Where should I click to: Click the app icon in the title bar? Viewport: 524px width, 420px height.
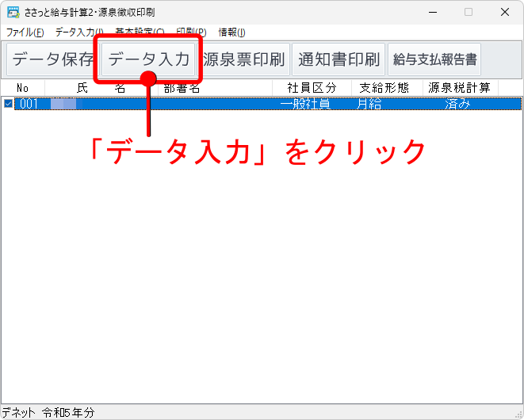pos(13,12)
